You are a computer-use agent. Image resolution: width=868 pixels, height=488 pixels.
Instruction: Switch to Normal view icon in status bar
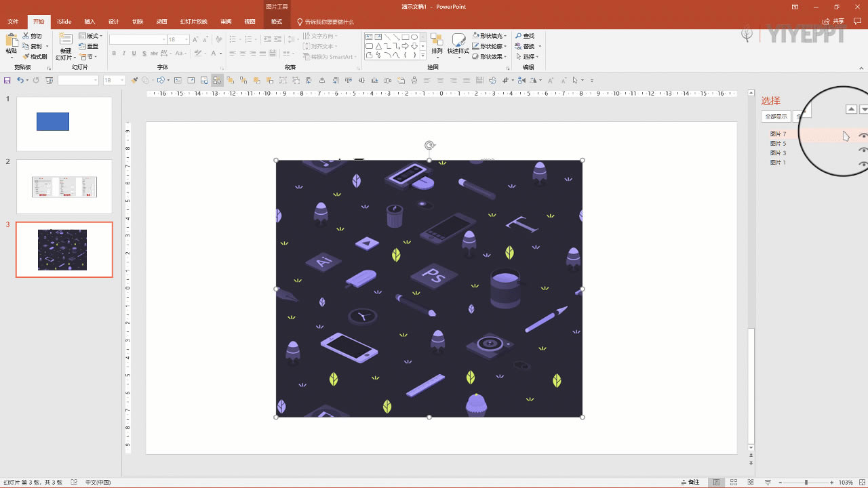[717, 483]
